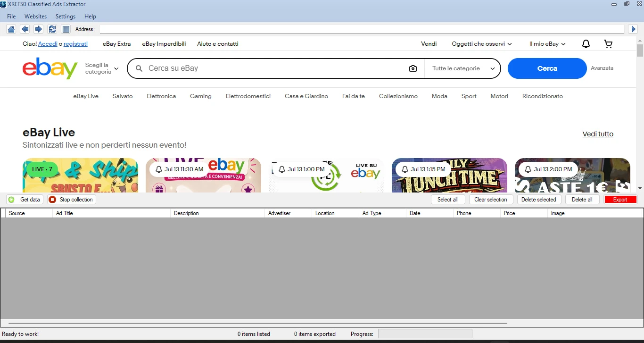Expand the Il mio eBay dropdown
This screenshot has width=644, height=343.
pyautogui.click(x=547, y=44)
